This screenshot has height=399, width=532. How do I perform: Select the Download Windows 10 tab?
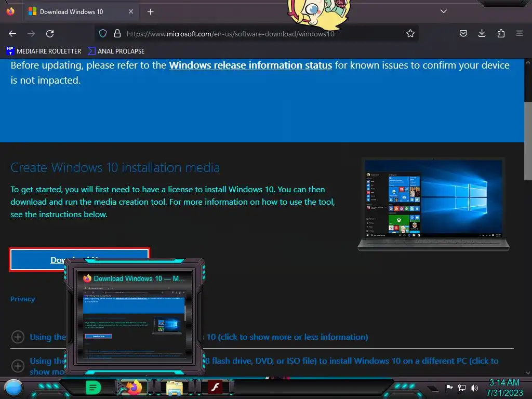[x=81, y=12]
